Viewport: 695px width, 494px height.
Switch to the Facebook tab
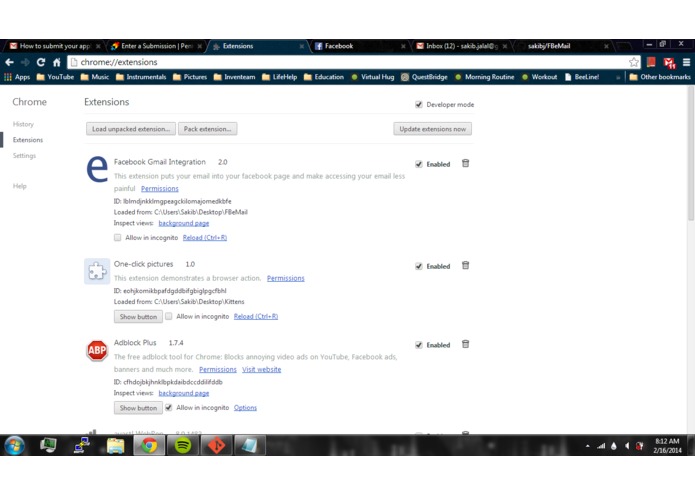click(x=359, y=46)
